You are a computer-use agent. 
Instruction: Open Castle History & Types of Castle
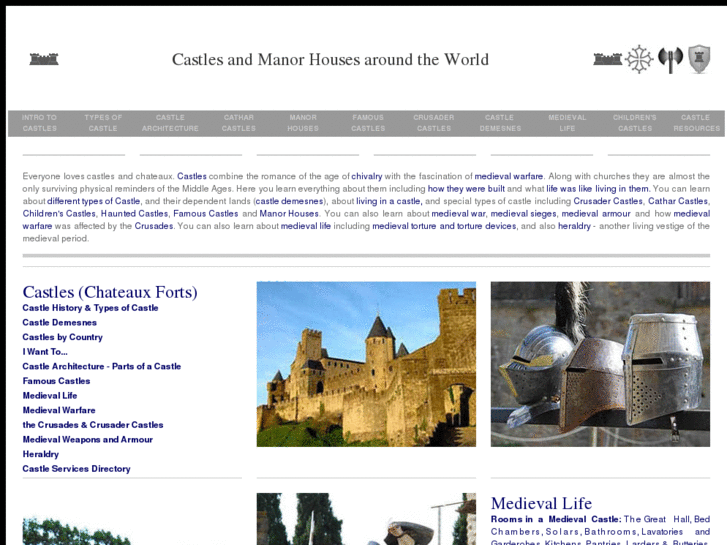[90, 308]
